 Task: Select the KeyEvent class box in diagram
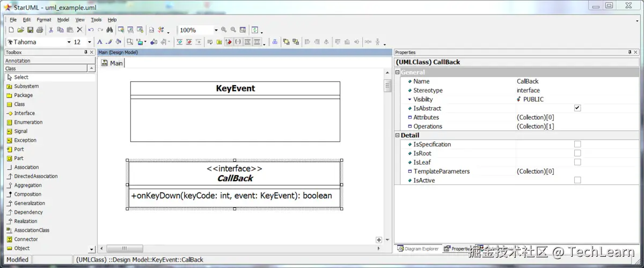click(x=235, y=111)
